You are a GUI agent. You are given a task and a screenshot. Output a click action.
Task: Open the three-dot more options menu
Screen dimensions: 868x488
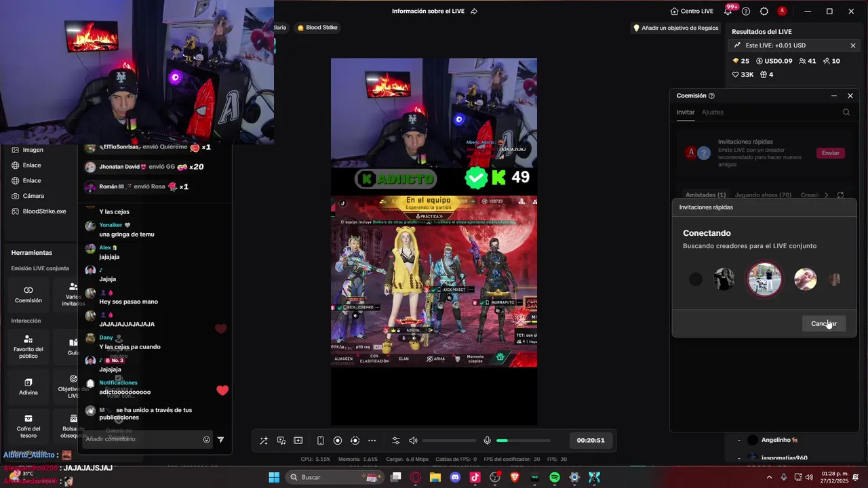click(x=372, y=441)
